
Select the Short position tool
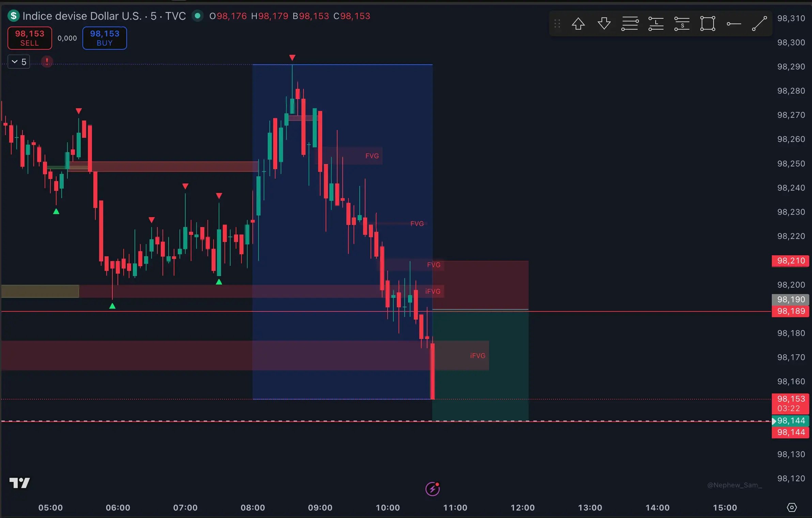[x=682, y=24]
